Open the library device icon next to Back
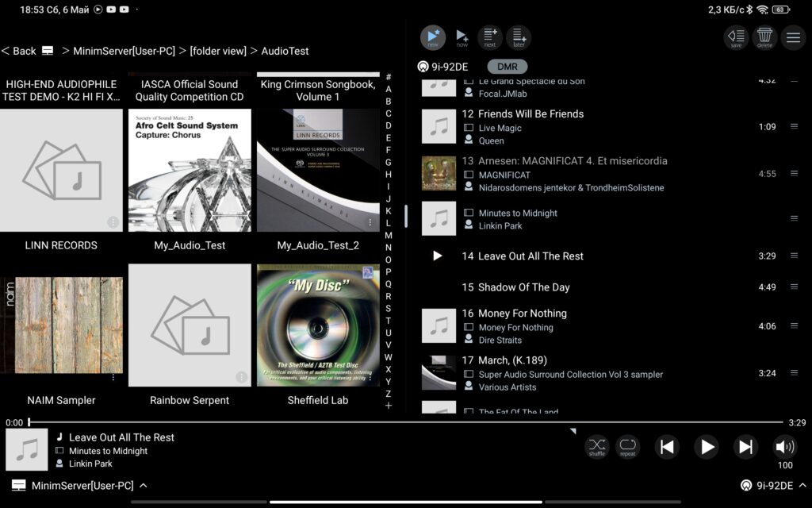The width and height of the screenshot is (812, 508). (48, 51)
